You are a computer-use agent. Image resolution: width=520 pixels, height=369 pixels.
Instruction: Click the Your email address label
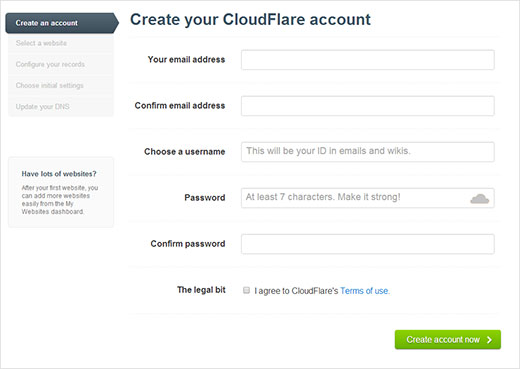[x=186, y=59]
